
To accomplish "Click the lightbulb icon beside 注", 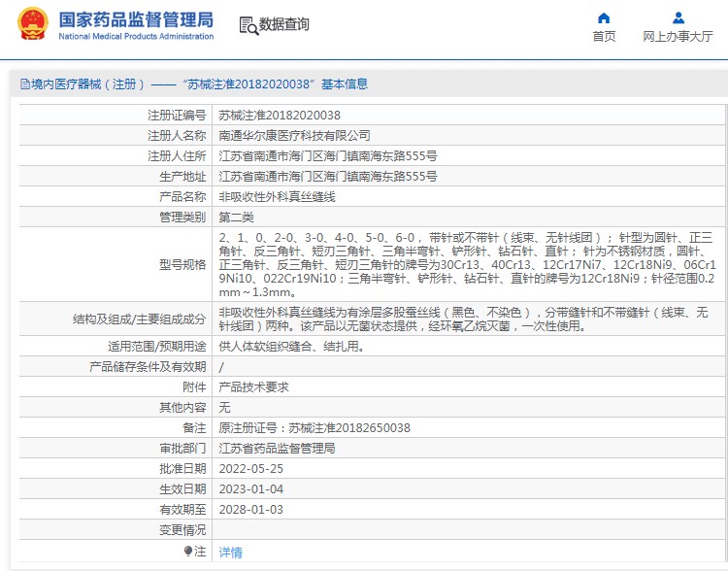I will tap(188, 551).
